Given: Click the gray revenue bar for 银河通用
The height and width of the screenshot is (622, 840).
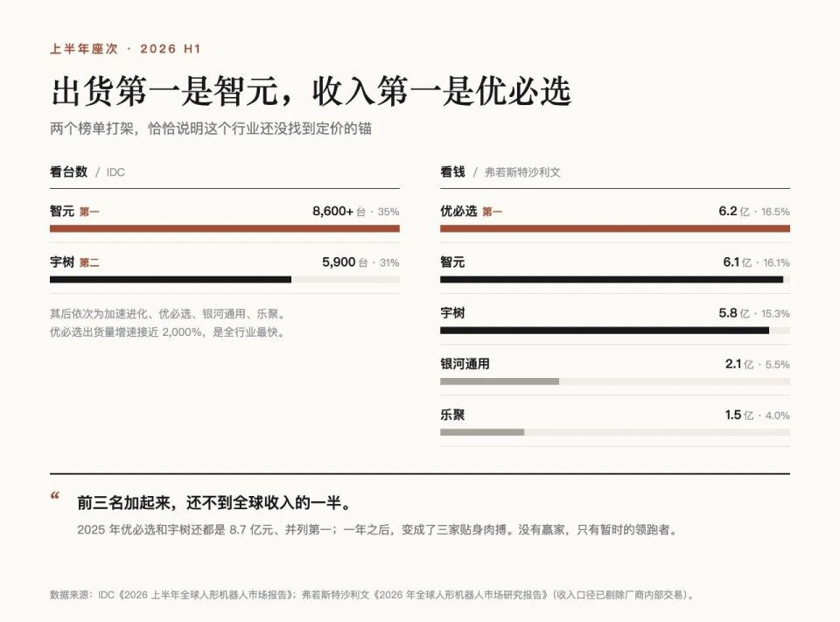Looking at the screenshot, I should pos(500,381).
